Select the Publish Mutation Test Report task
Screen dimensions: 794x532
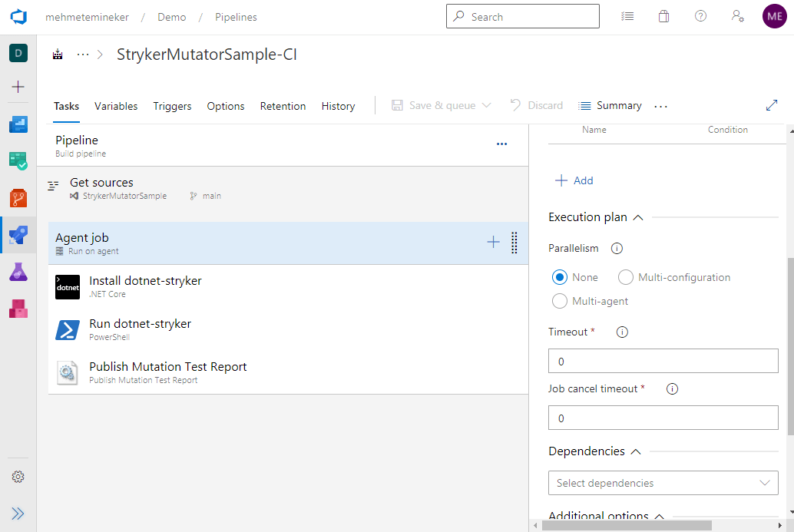(x=288, y=372)
